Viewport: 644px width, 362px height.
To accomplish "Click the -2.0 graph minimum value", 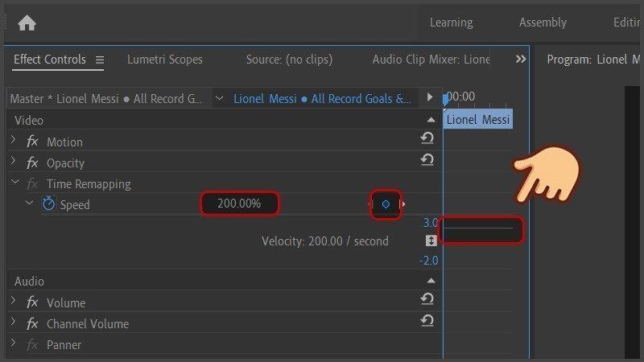I will pos(429,261).
